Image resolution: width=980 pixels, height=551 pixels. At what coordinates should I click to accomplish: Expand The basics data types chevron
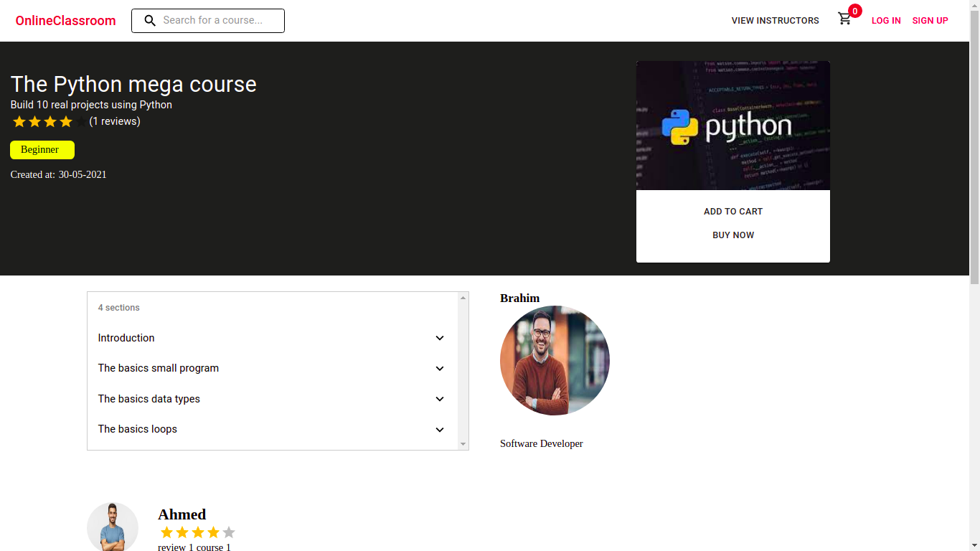point(440,399)
